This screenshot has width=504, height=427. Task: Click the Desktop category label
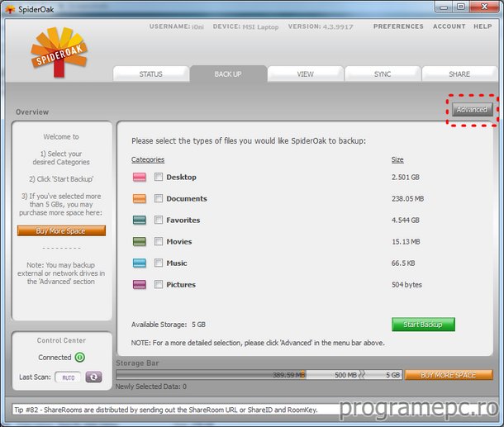pyautogui.click(x=181, y=178)
